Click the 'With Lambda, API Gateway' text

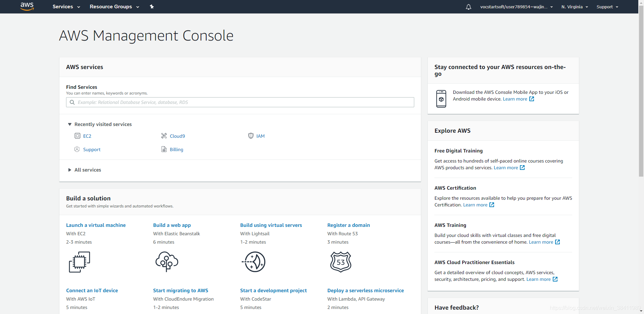[x=356, y=299]
